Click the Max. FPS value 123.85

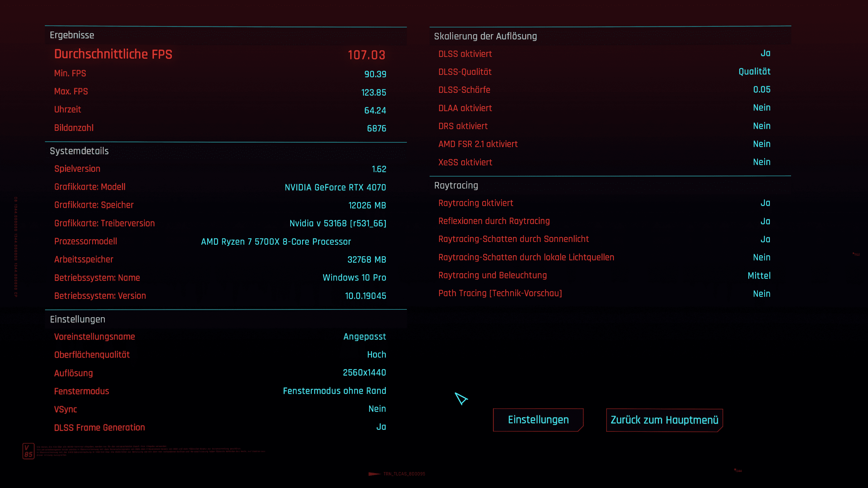coord(374,92)
